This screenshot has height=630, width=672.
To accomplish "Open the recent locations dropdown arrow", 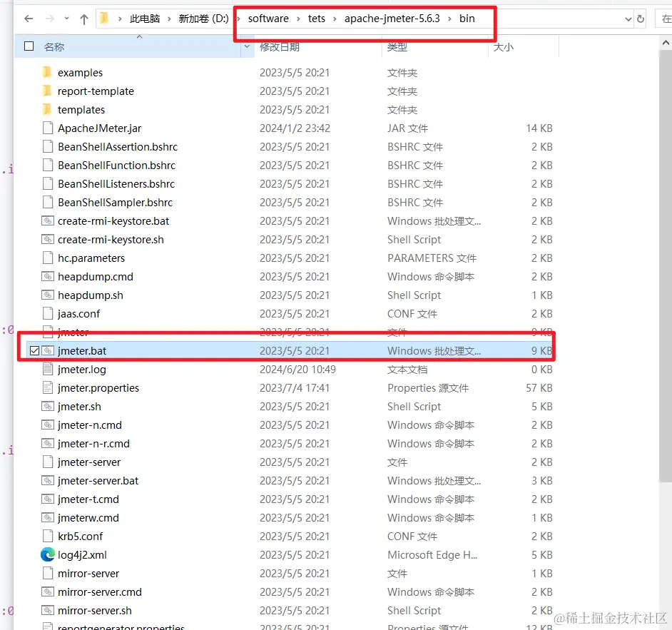I will (66, 19).
